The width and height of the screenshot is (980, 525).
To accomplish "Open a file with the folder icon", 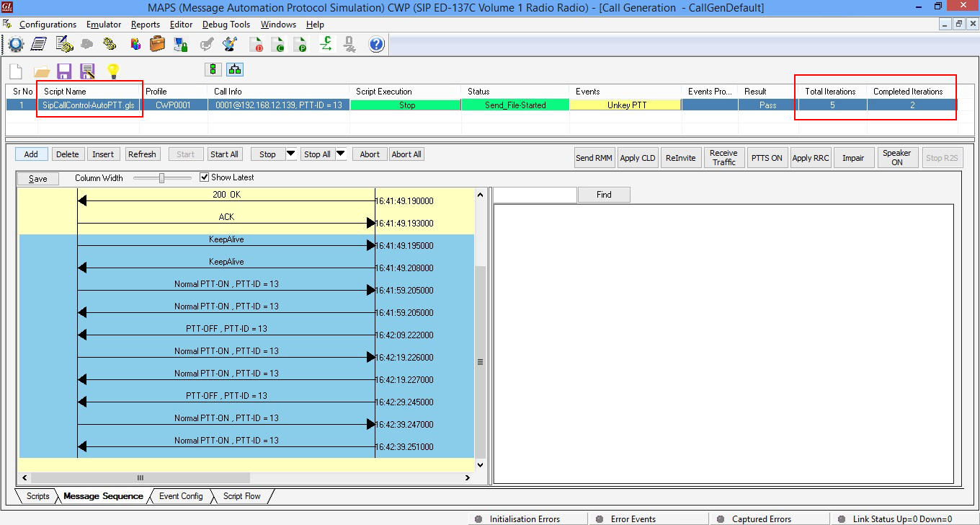I will pos(42,71).
